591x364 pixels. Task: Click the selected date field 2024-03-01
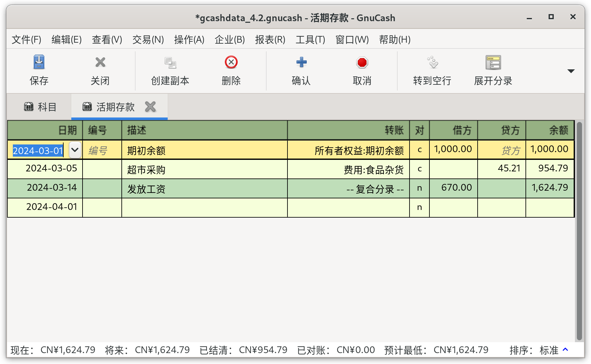(38, 150)
